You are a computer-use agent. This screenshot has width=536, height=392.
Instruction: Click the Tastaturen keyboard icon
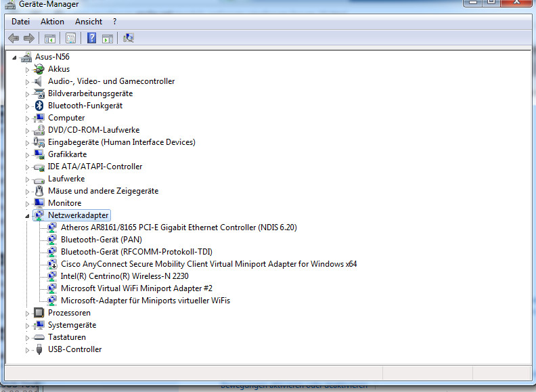(39, 337)
